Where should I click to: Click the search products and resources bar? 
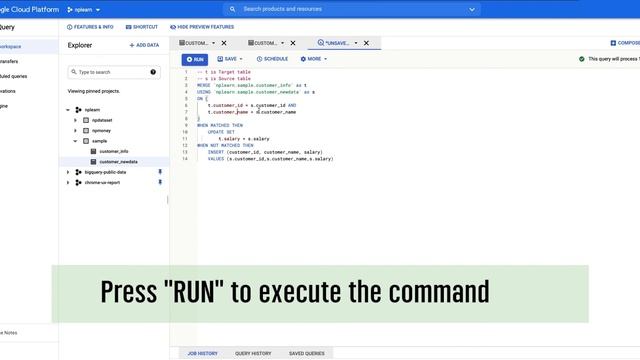tap(351, 9)
